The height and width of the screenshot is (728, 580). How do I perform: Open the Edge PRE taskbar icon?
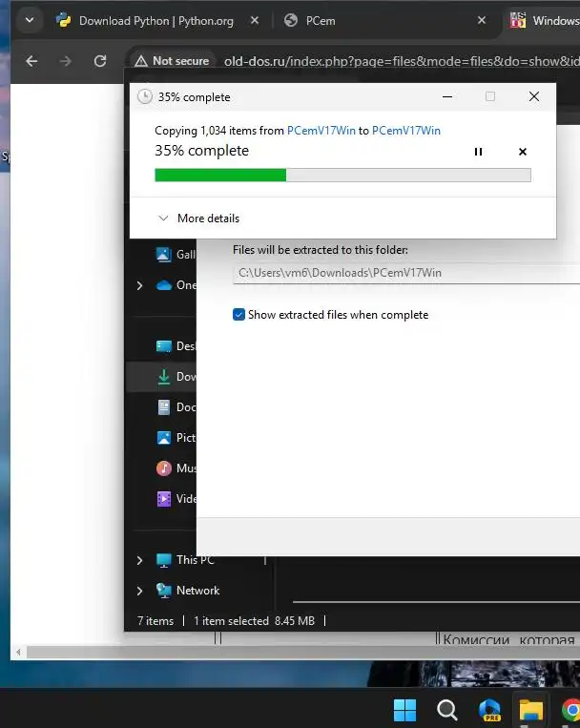click(489, 710)
